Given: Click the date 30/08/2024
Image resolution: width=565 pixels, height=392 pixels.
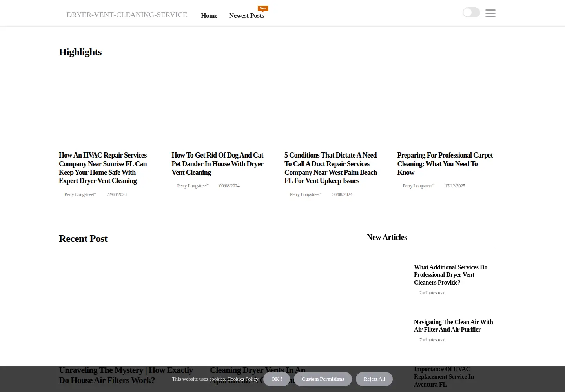Looking at the screenshot, I should [x=342, y=194].
